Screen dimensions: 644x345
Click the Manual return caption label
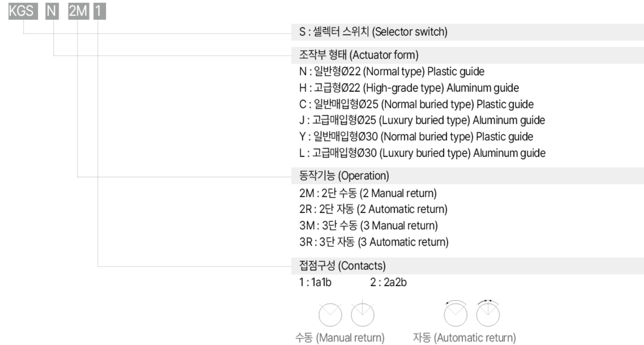click(x=340, y=338)
